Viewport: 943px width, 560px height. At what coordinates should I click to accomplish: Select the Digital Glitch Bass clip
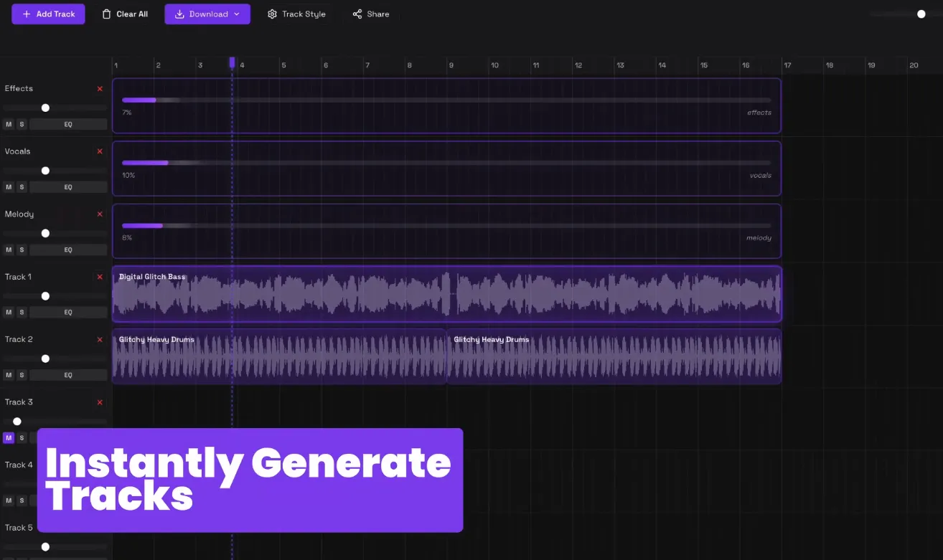tap(446, 295)
